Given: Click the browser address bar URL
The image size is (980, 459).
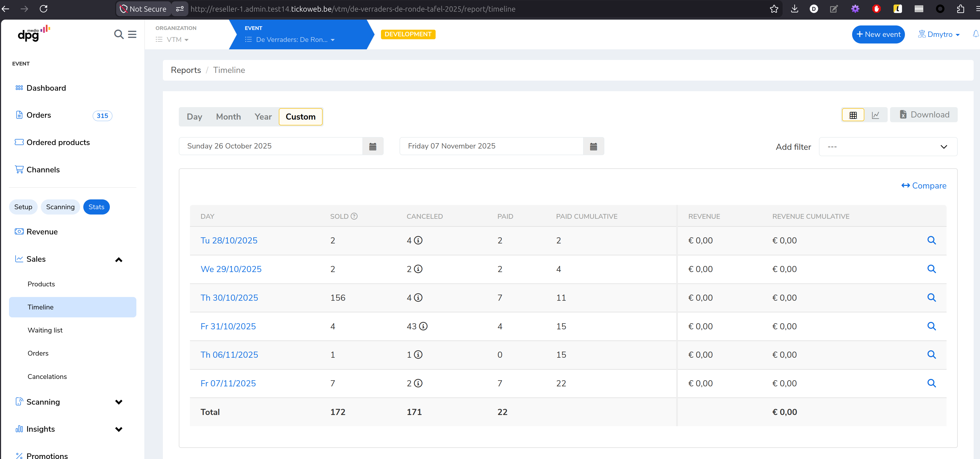Looking at the screenshot, I should 353,9.
